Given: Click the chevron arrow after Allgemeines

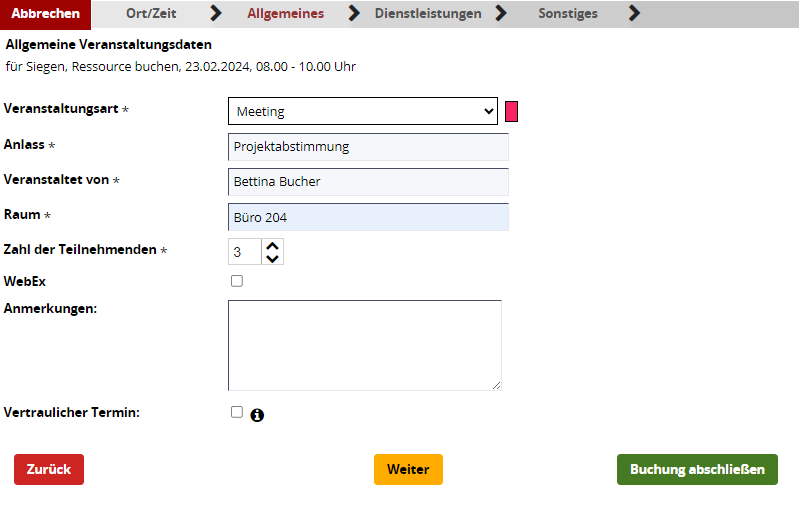Looking at the screenshot, I should [x=354, y=13].
